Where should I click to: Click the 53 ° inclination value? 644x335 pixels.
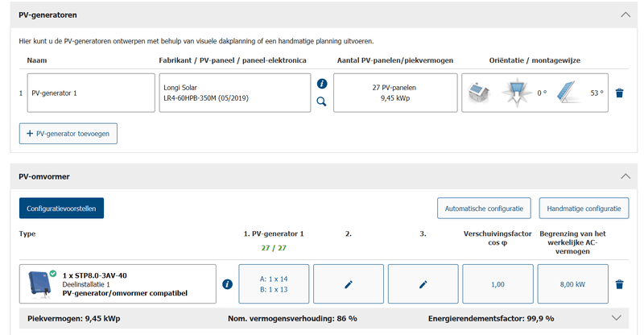coord(597,93)
